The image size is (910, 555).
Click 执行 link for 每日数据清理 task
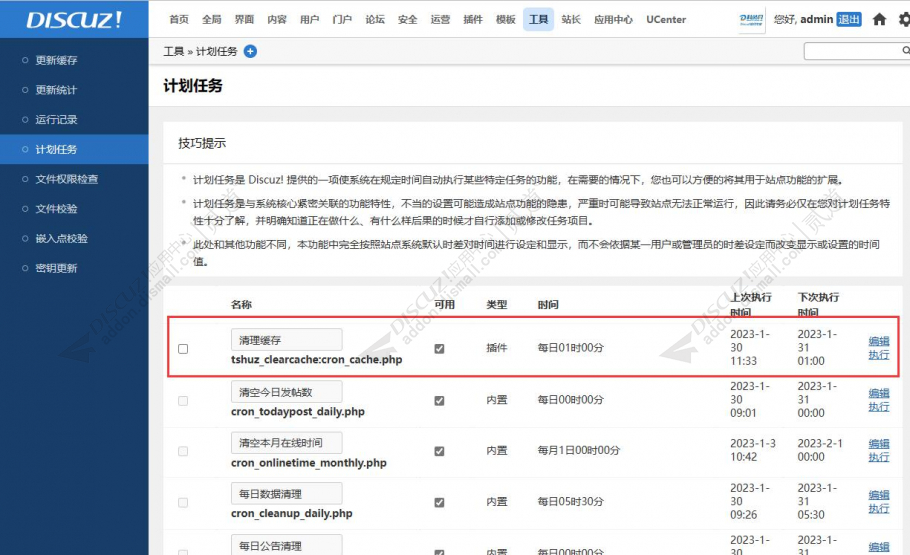tap(879, 509)
